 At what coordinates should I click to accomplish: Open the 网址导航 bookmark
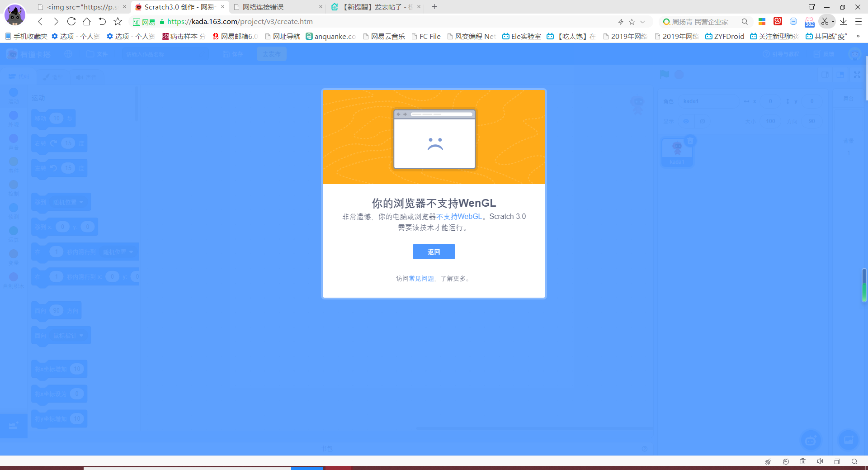click(283, 36)
